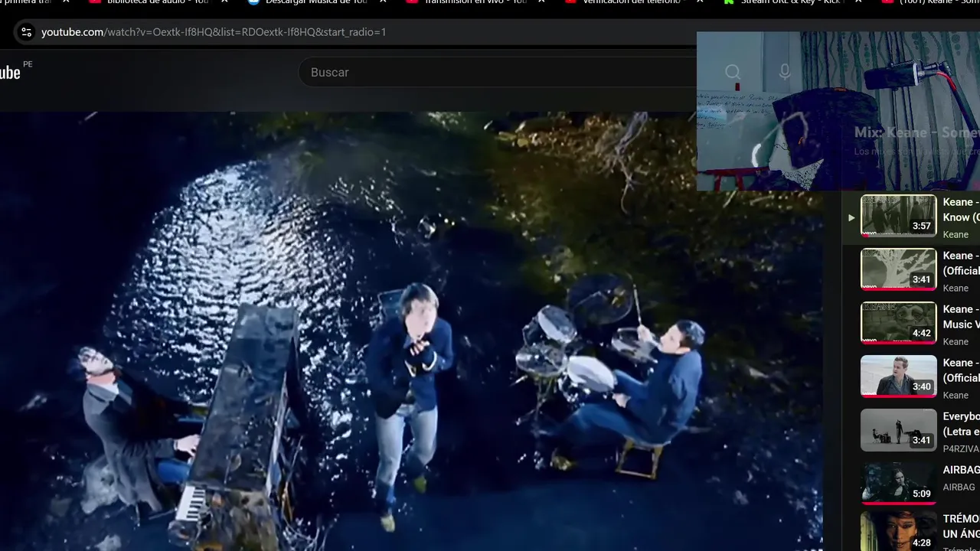Screen dimensions: 980x551
Task: Visit the P4RZIVAL channel name
Action: 961,448
